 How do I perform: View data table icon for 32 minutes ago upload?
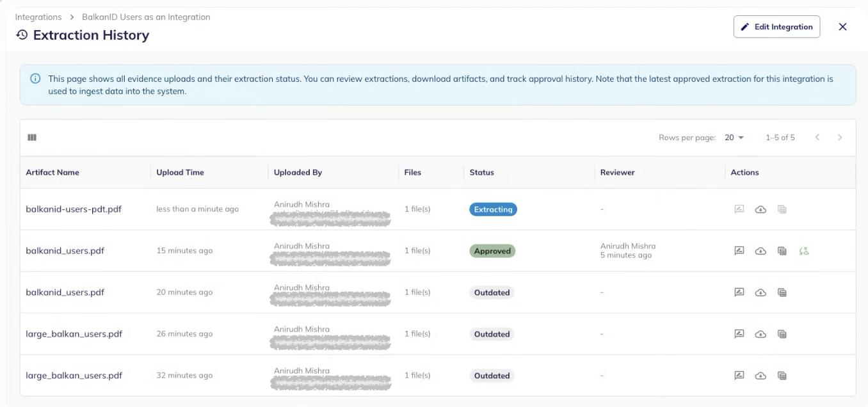tap(782, 376)
